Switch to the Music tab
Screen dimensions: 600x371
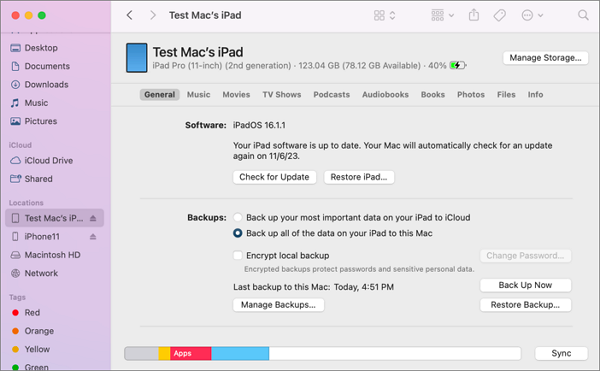(x=199, y=94)
